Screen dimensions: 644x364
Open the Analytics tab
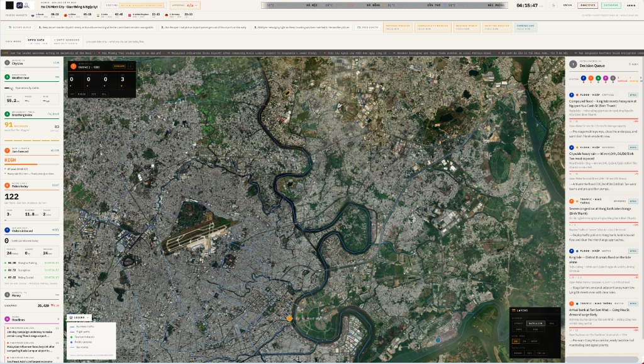[x=587, y=5]
